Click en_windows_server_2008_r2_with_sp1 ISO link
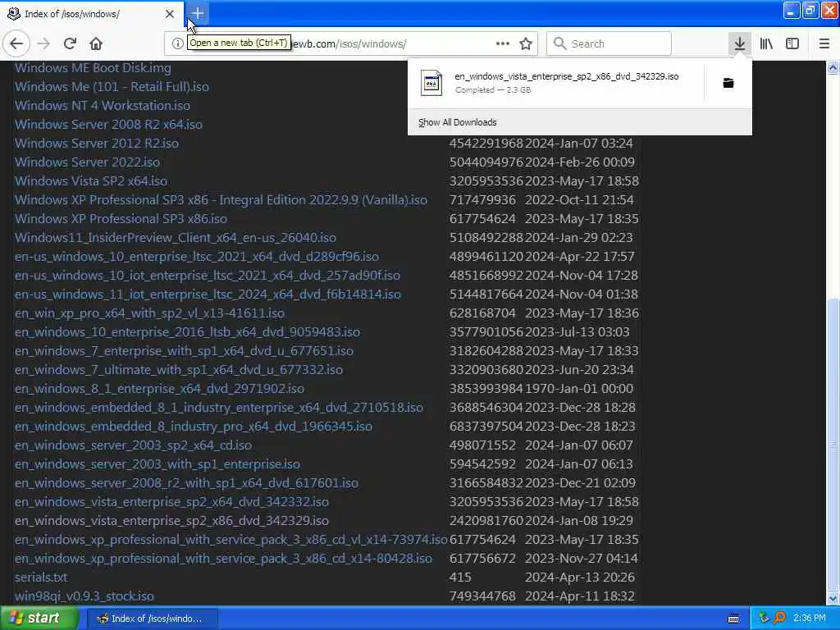This screenshot has height=630, width=840. coord(186,482)
